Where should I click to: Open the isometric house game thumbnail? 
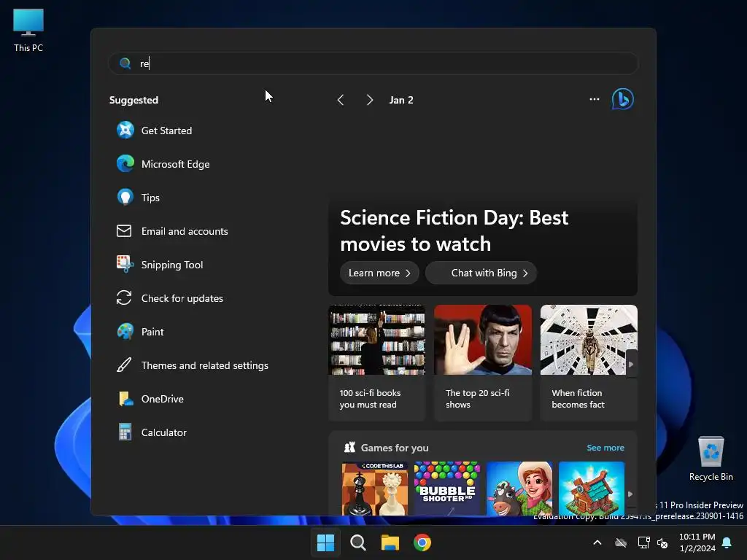[x=591, y=489]
